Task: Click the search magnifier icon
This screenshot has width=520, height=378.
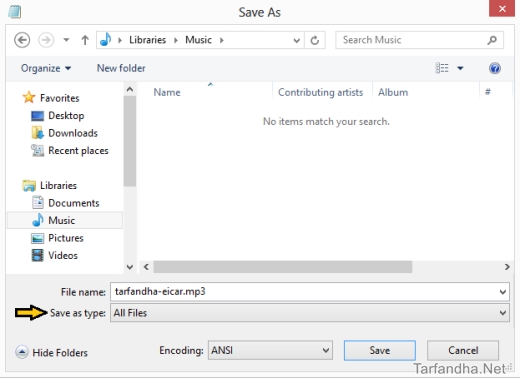Action: (x=492, y=40)
